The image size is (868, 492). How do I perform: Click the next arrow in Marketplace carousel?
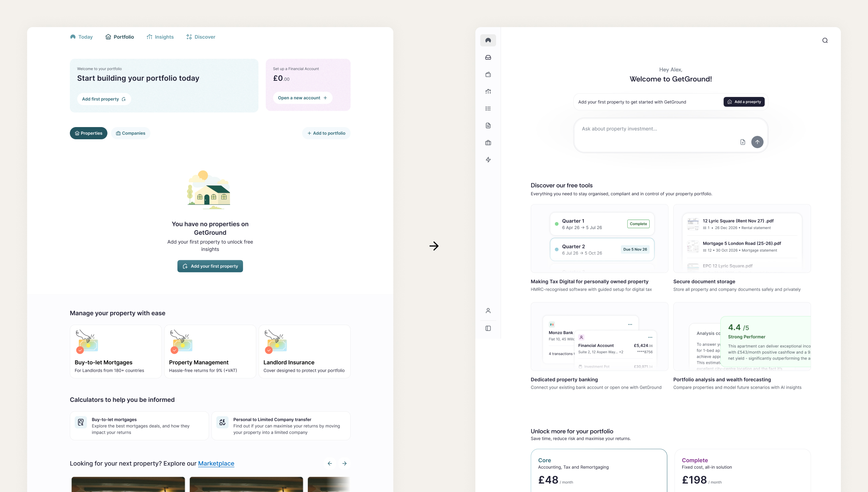coord(344,463)
